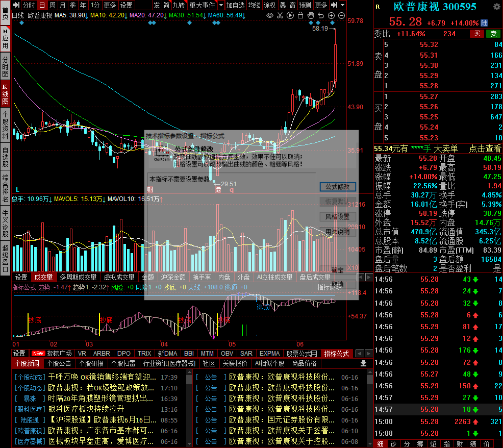The width and height of the screenshot is (503, 448).
Task: Click 点击查看 large order link
Action: (485, 148)
